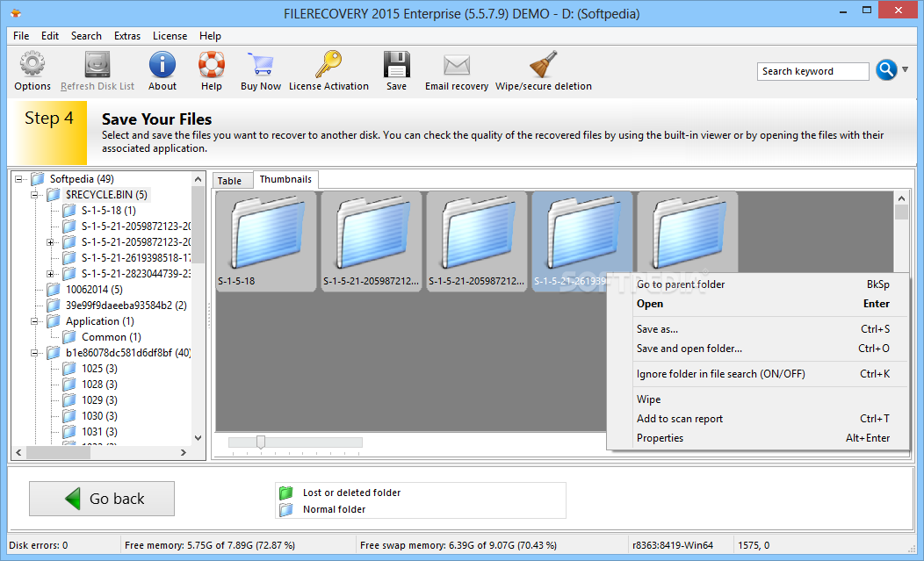Select the fifth unlabeled folder thumbnail
The image size is (924, 561).
point(687,232)
